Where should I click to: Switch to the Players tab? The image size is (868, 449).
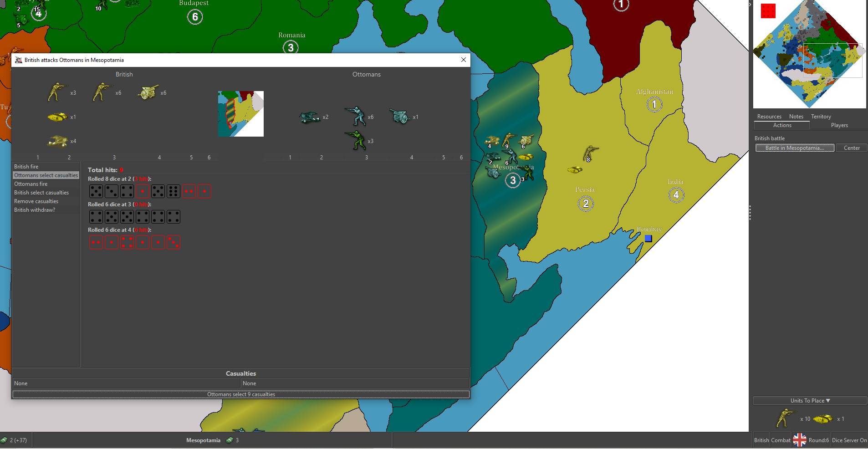pyautogui.click(x=839, y=125)
